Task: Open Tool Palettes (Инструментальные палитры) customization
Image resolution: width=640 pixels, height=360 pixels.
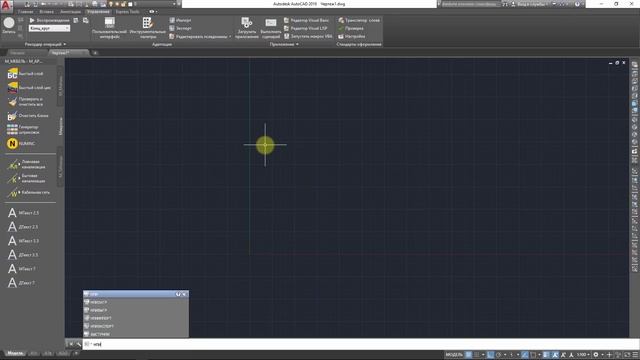Action: coord(147,27)
